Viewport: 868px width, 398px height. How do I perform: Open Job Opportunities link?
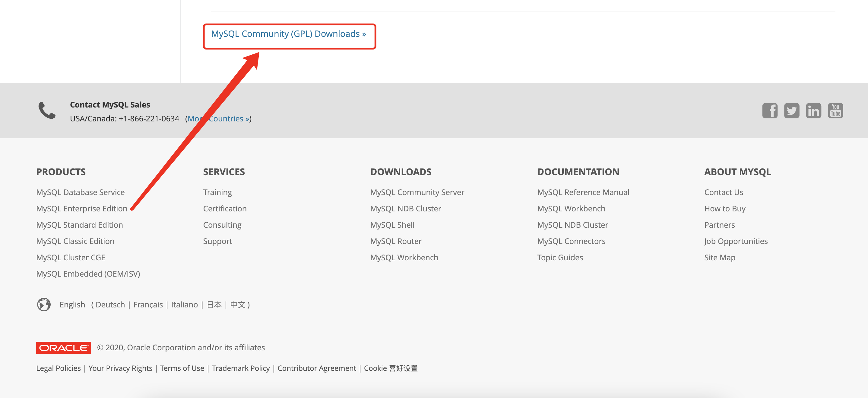(x=736, y=241)
